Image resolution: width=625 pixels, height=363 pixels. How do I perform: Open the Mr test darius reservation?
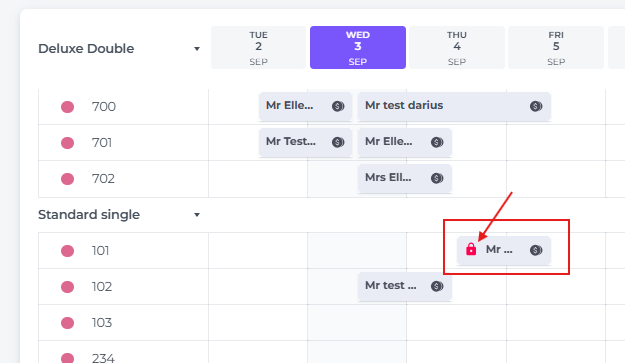(454, 106)
